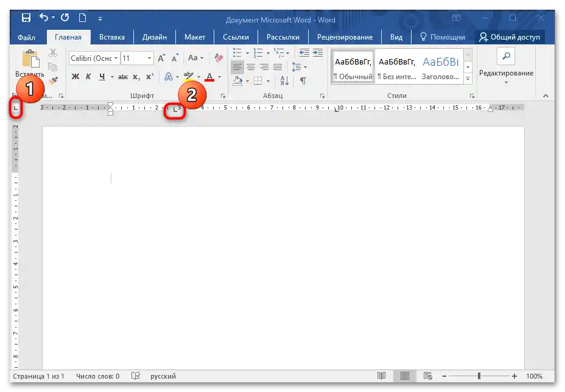Screen dimensions: 565x392
Task: Toggle strikethrough abc formatting
Action: coord(123,77)
